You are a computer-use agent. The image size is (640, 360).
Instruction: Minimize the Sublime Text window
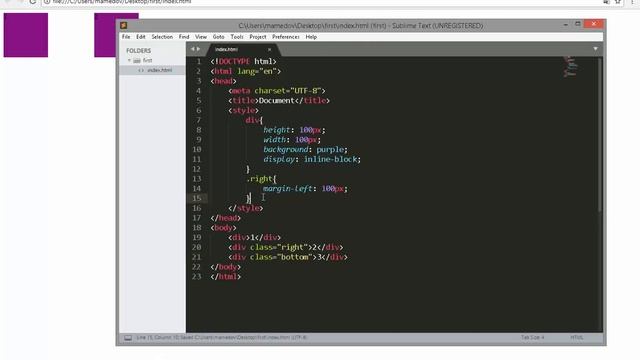(x=566, y=24)
